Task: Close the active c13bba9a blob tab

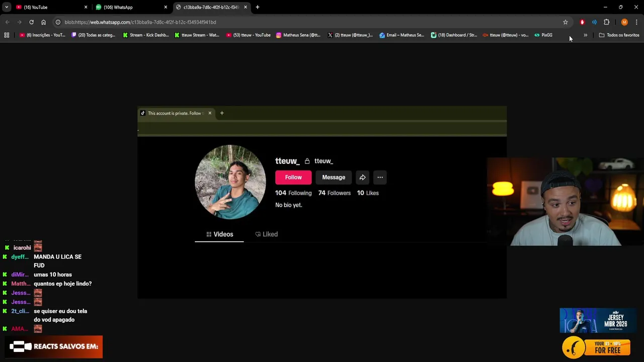Action: (x=246, y=7)
